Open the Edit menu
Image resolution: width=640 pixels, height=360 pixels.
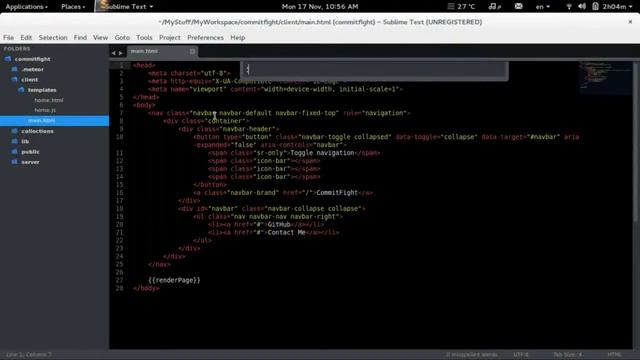pos(26,38)
